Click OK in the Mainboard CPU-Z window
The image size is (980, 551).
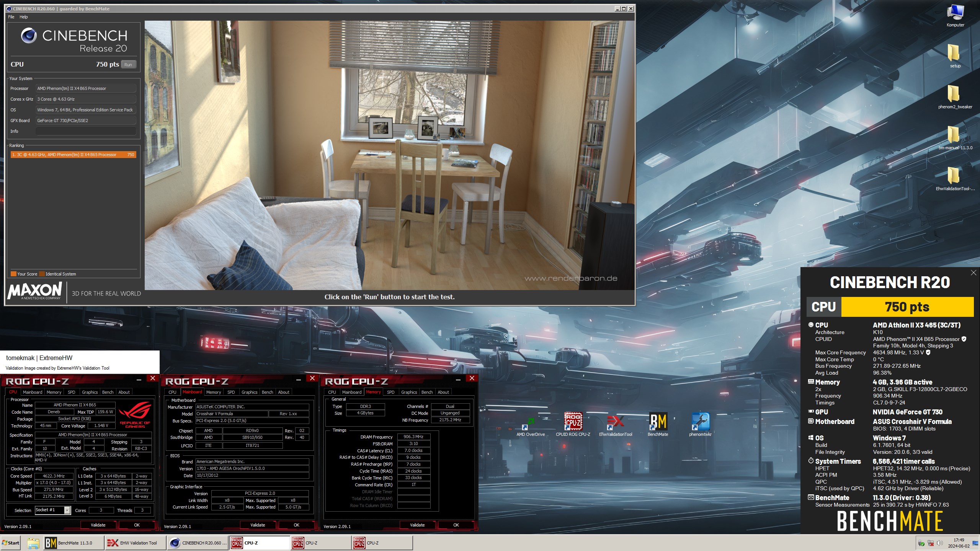pos(296,525)
